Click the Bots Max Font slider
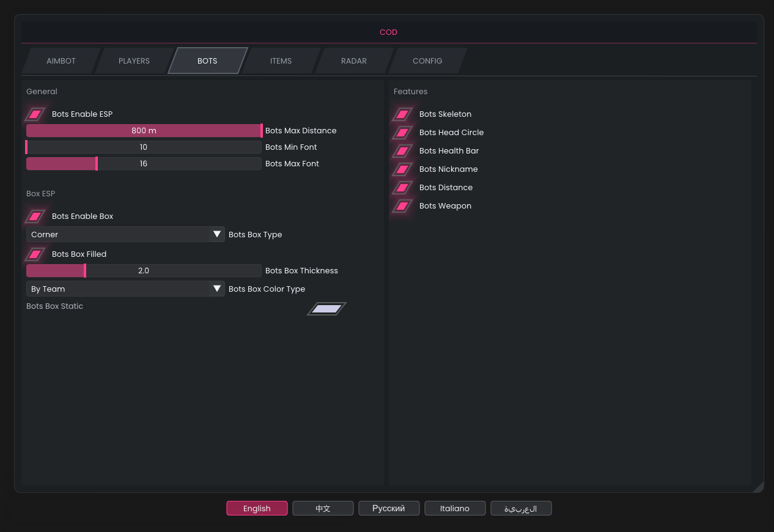 tap(144, 164)
